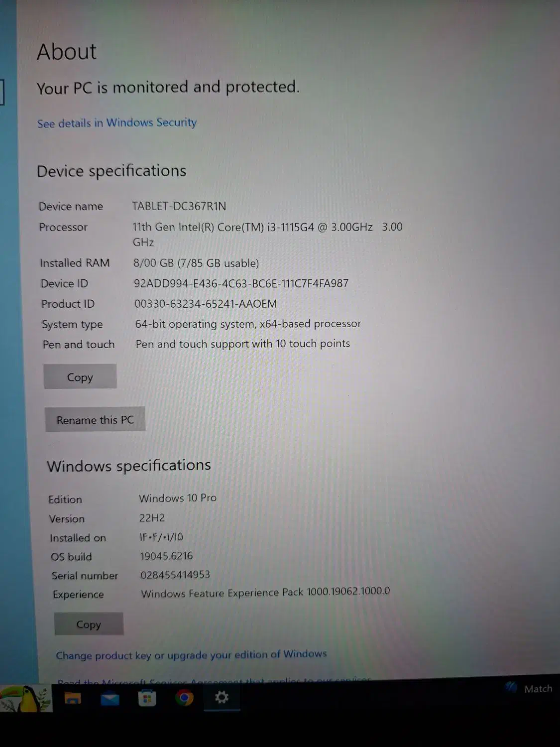Click Your PC is monitored and protected
This screenshot has width=560, height=747.
pos(168,87)
